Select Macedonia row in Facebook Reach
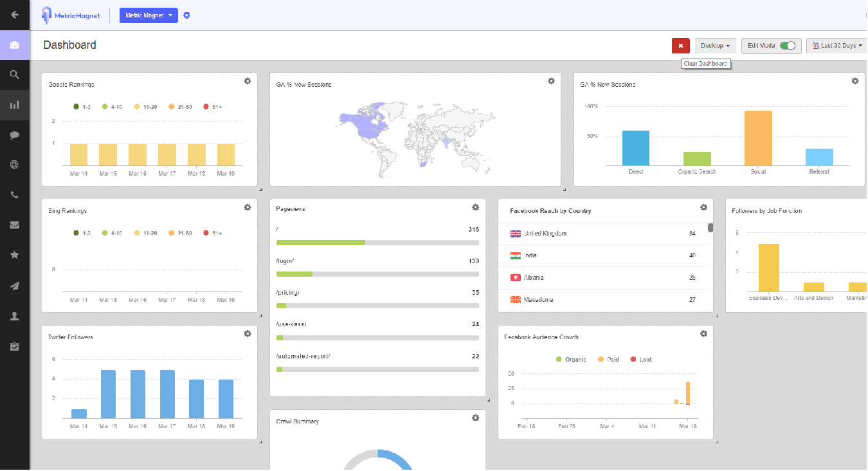This screenshot has height=471, width=868. click(604, 300)
